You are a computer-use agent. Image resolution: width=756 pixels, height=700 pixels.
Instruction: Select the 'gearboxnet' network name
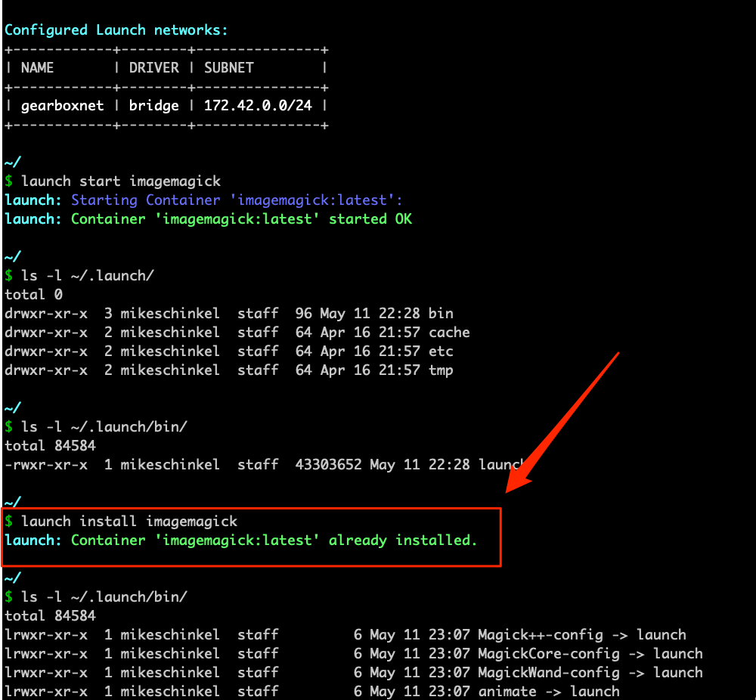[x=62, y=106]
